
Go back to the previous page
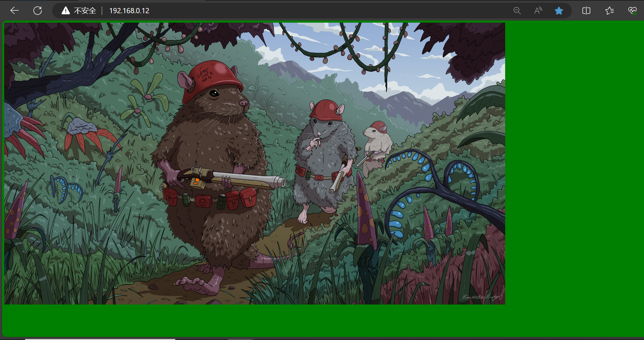point(15,11)
